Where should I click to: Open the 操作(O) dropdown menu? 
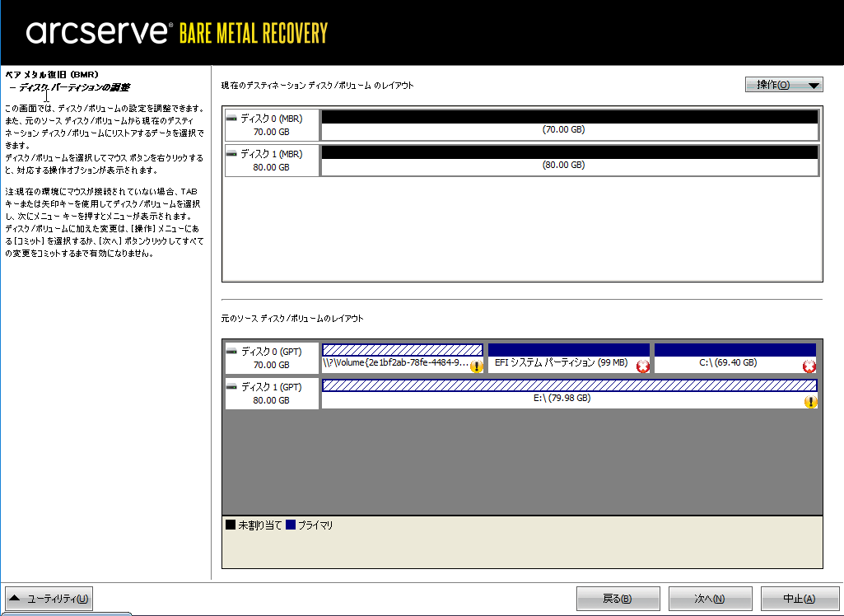click(784, 85)
